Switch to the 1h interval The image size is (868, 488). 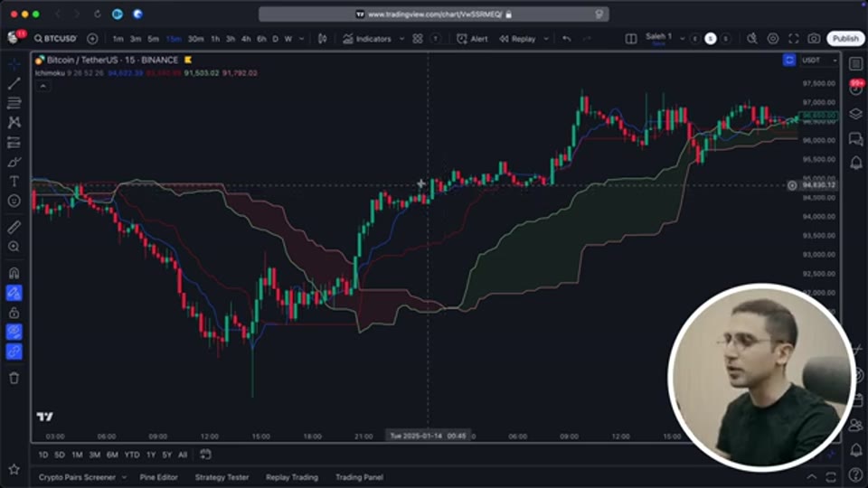215,39
